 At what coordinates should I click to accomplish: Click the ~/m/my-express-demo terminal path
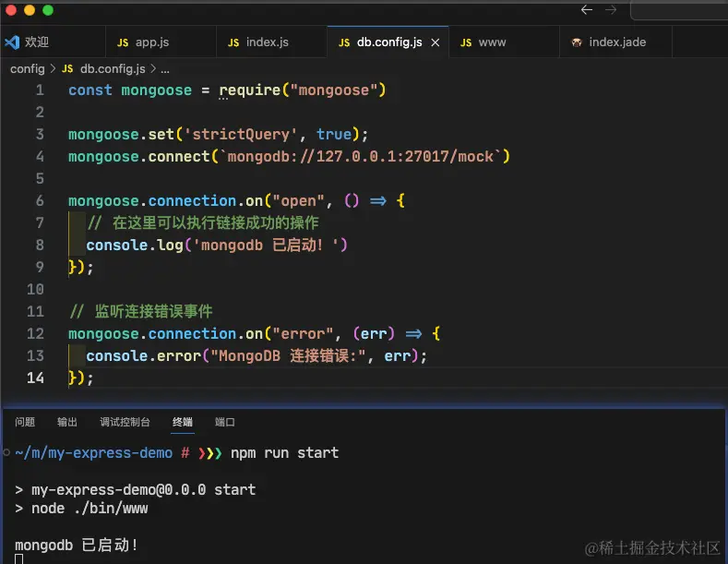click(94, 453)
